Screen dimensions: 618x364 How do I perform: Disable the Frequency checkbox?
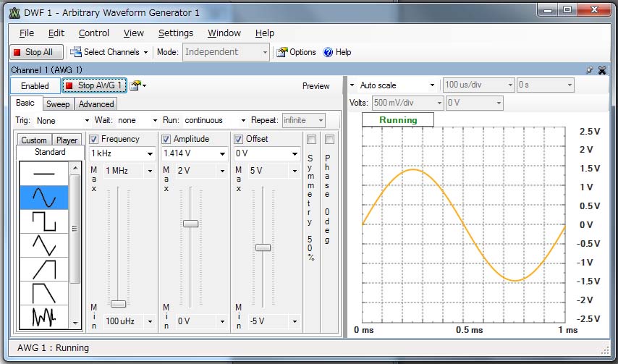[x=94, y=139]
